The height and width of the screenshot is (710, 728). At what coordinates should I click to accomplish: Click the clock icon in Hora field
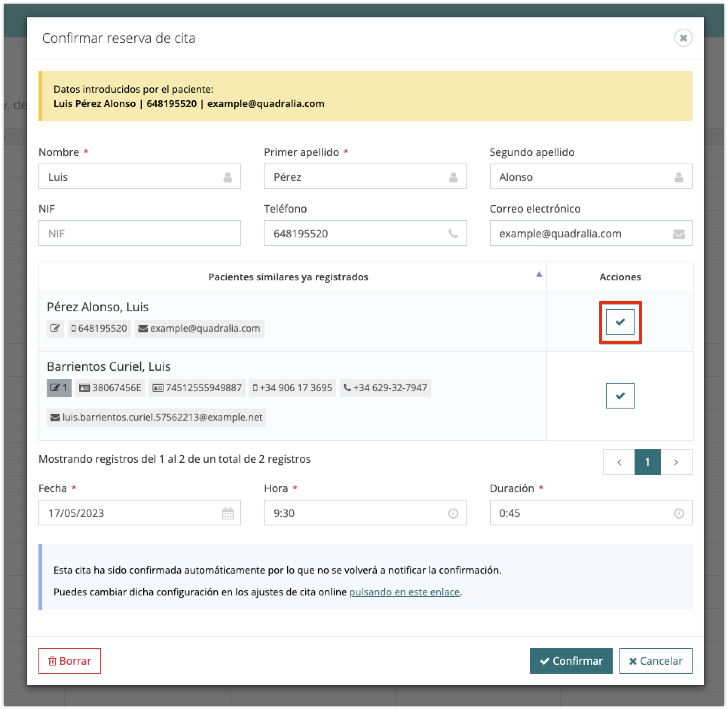453,513
